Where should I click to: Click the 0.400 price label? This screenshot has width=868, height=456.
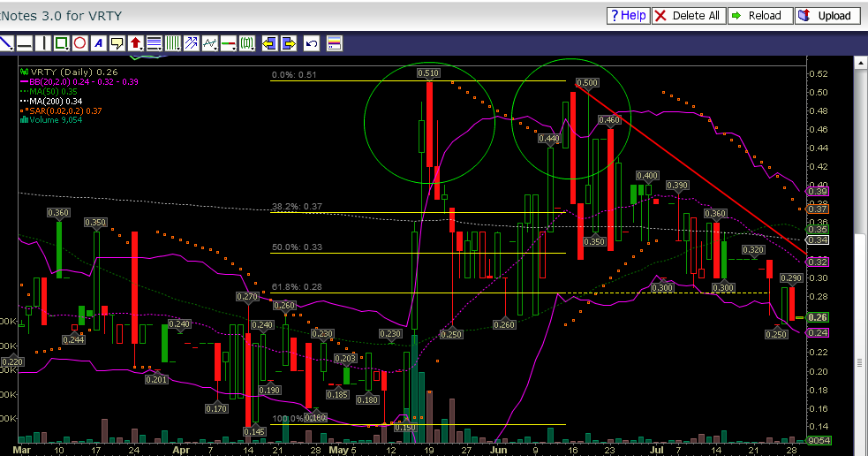pos(647,176)
